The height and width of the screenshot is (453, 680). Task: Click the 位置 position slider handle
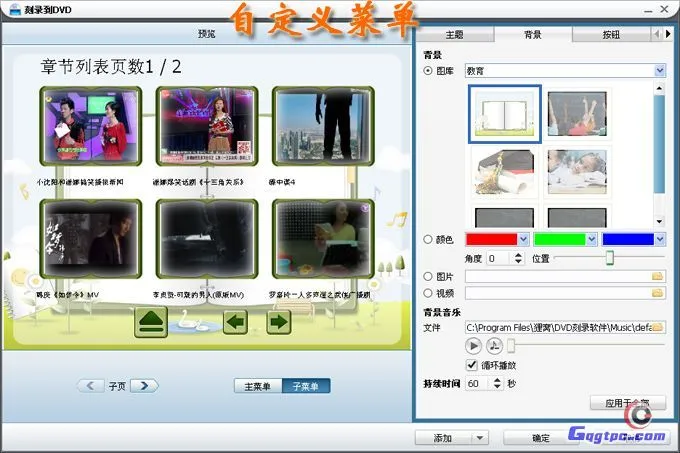click(x=609, y=258)
